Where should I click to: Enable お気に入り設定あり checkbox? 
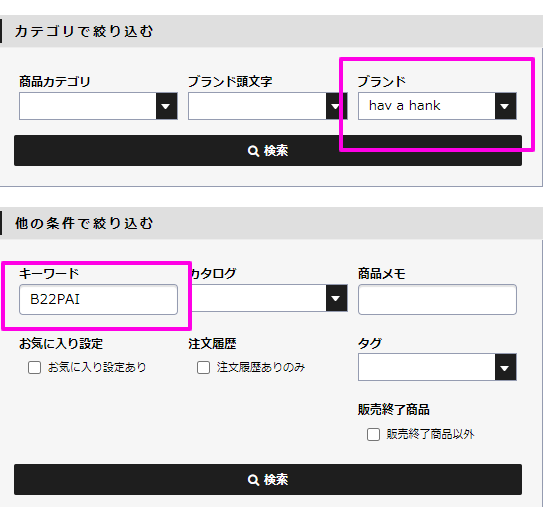34,367
